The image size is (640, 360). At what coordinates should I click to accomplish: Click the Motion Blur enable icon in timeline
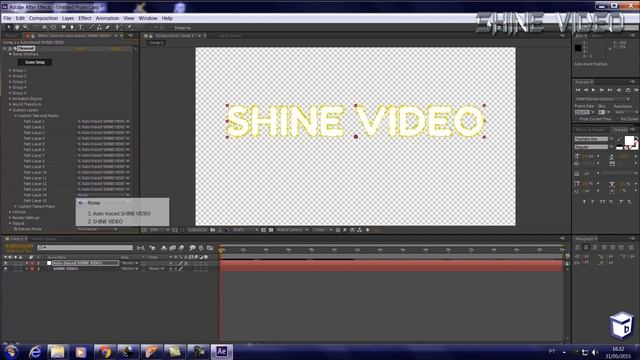click(182, 248)
